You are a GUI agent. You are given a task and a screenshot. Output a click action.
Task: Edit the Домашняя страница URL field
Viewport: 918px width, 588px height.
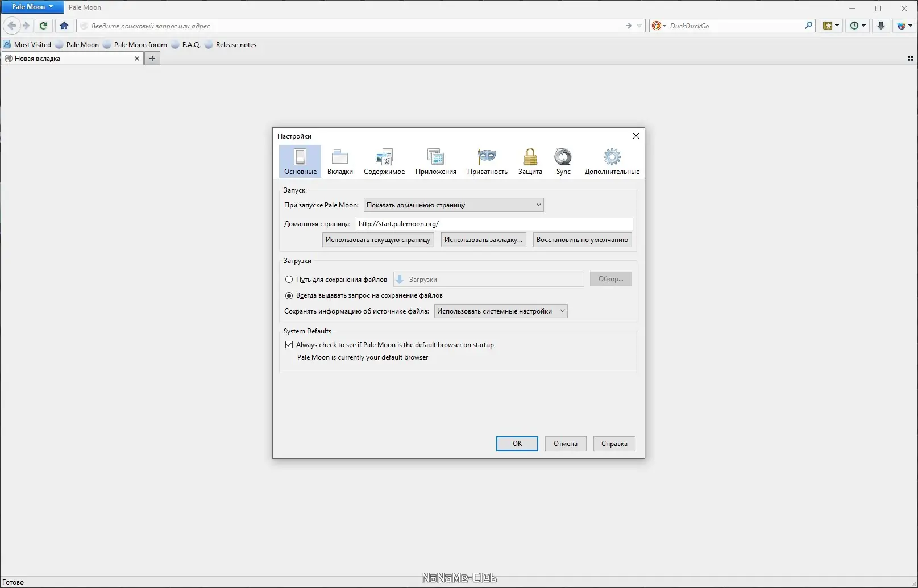(494, 224)
